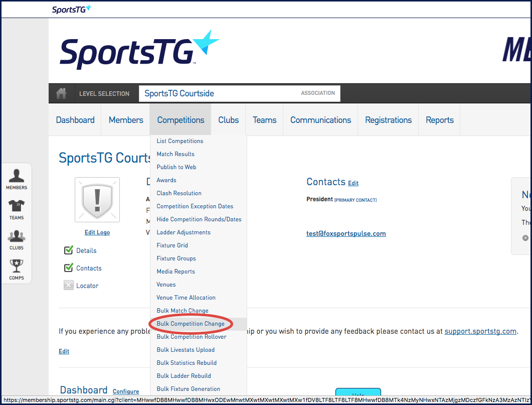Click the small SportsTG logo in the top bar
Screen dimensions: 532x405
72,9
